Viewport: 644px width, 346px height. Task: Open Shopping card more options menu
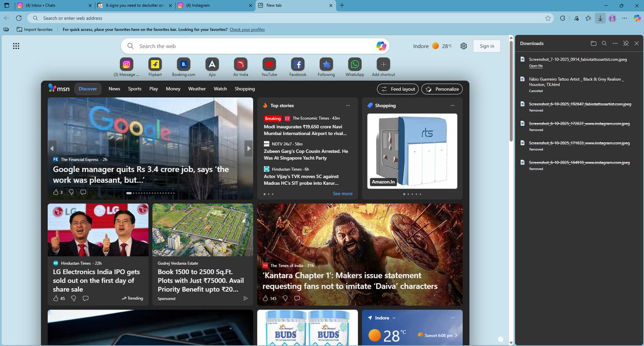[x=452, y=105]
